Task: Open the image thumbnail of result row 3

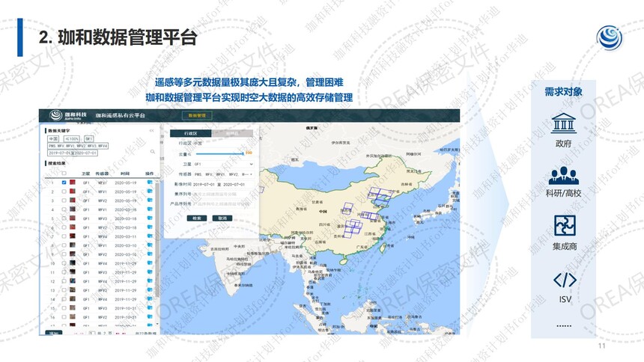Action: tap(73, 200)
